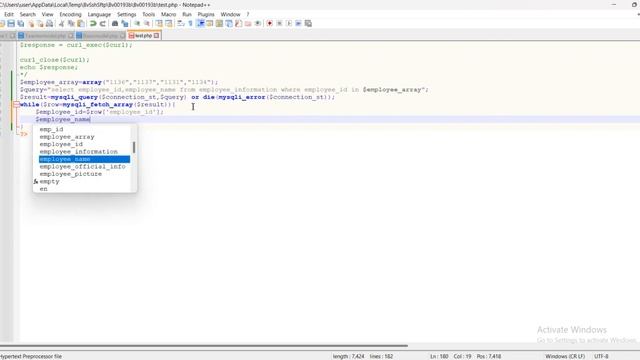This screenshot has width=640, height=360.
Task: Start macro recording with red dot icon
Action: coord(269,24)
